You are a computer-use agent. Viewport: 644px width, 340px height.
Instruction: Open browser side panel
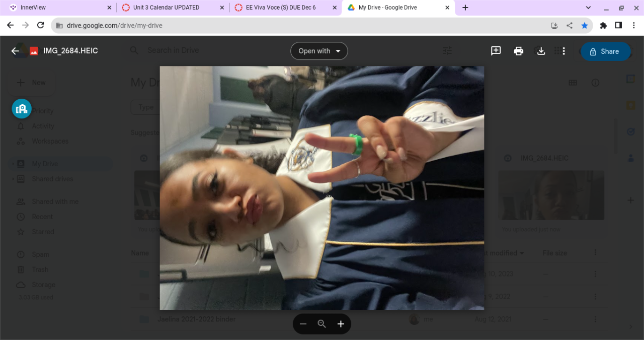618,25
